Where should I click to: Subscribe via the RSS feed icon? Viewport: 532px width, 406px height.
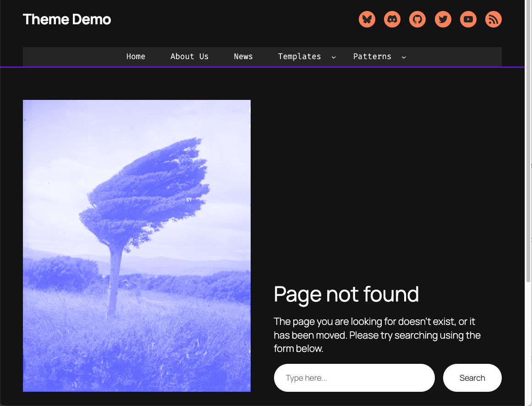click(x=493, y=19)
